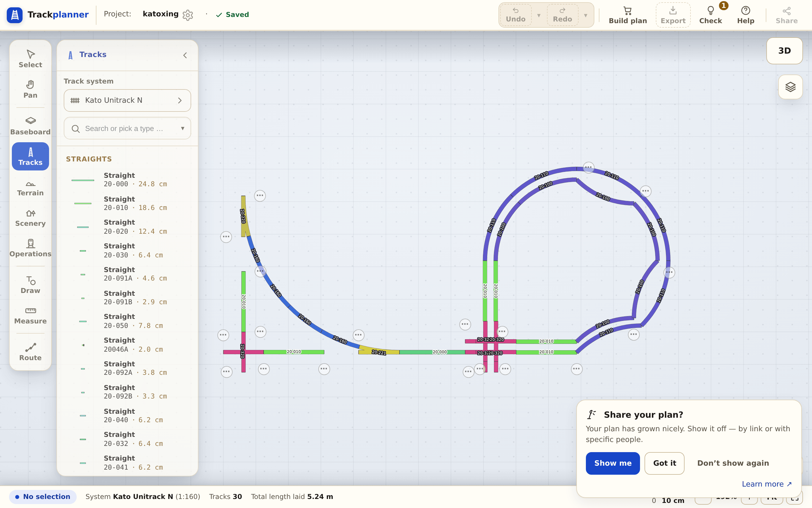
Task: Open the layers panel button
Action: [790, 87]
